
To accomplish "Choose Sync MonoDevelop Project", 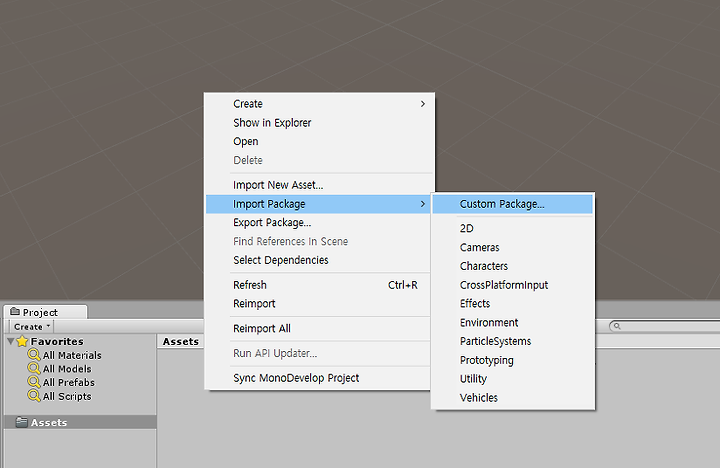I will 319,378.
